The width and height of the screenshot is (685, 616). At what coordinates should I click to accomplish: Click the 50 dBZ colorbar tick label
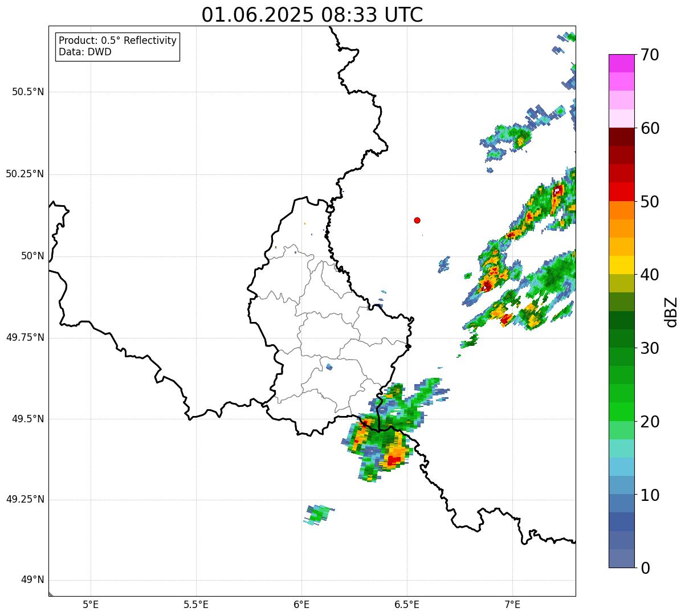(x=650, y=202)
